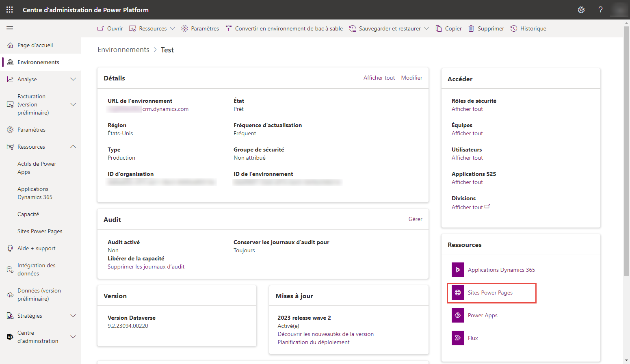Click the page vertical scrollbar
The height and width of the screenshot is (364, 630).
pyautogui.click(x=626, y=150)
